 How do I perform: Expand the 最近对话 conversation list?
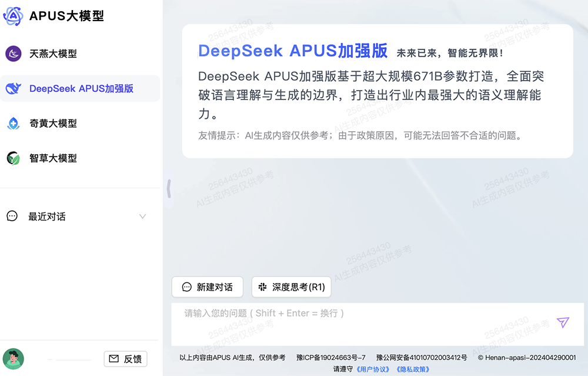pyautogui.click(x=143, y=217)
